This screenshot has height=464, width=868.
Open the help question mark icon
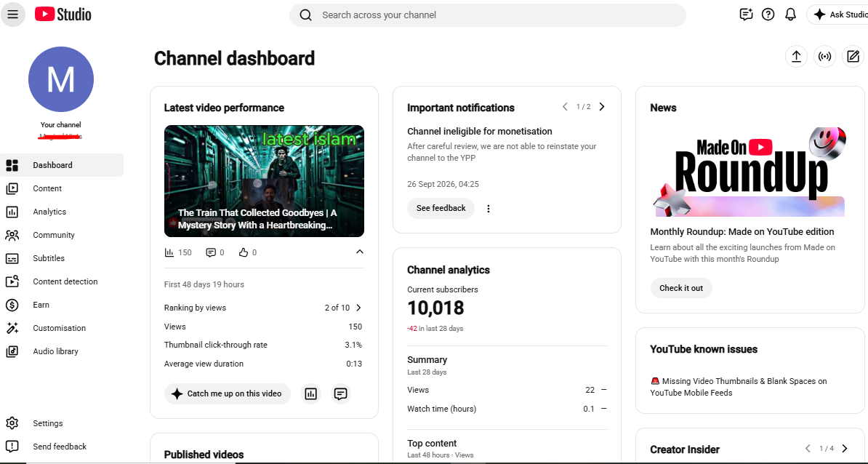tap(768, 15)
